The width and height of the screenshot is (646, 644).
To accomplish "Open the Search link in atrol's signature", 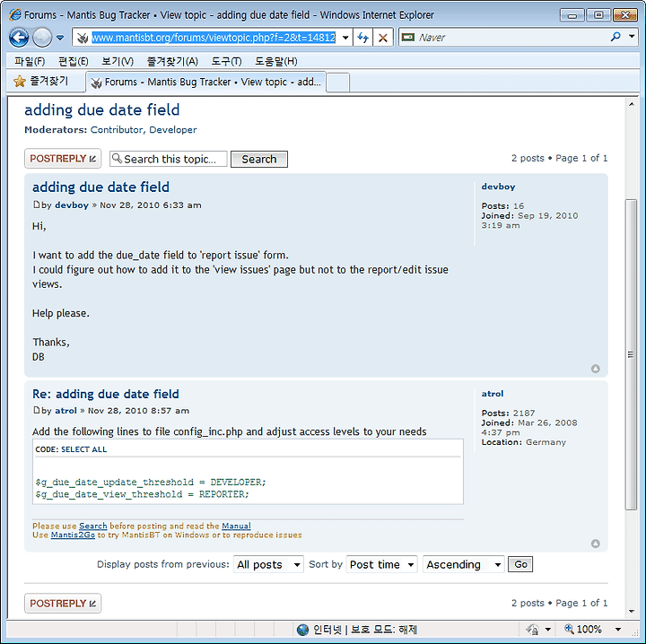I will point(92,526).
